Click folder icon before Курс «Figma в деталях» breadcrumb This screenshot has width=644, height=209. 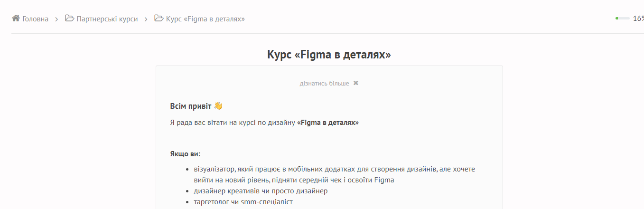click(159, 19)
